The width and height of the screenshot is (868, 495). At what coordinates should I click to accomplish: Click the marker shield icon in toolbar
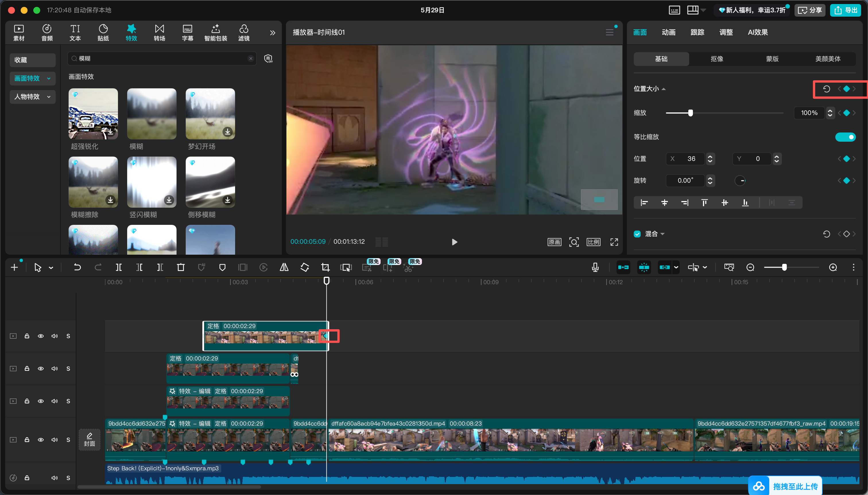tap(222, 268)
